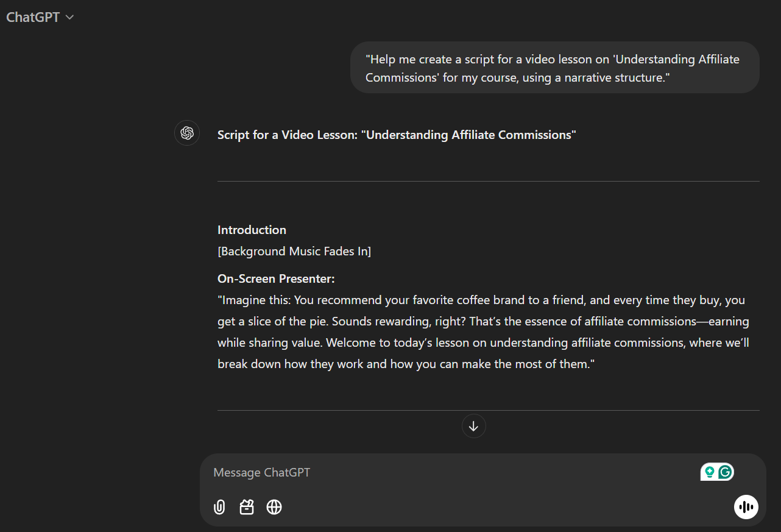Image resolution: width=781 pixels, height=532 pixels.
Task: Click the "On-Screen Presenter:" label
Action: pos(276,278)
